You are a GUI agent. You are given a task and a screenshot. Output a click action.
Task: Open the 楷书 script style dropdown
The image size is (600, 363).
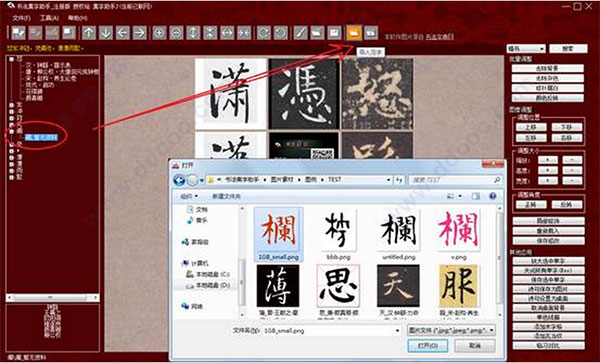(x=526, y=49)
